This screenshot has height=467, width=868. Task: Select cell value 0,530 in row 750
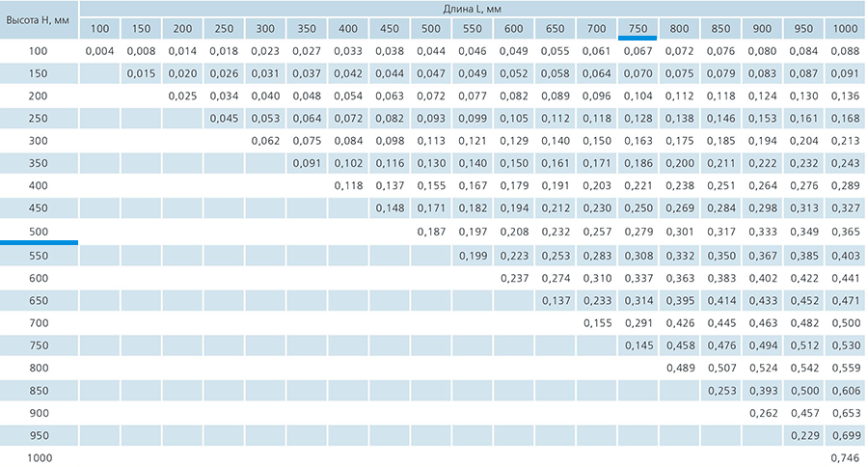[845, 345]
